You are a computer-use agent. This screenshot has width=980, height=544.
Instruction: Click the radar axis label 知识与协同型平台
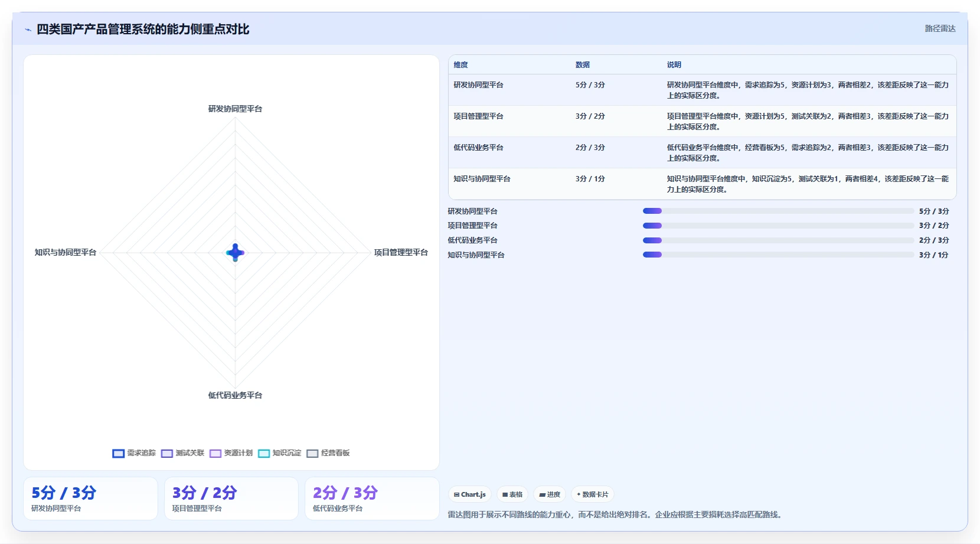tap(66, 252)
